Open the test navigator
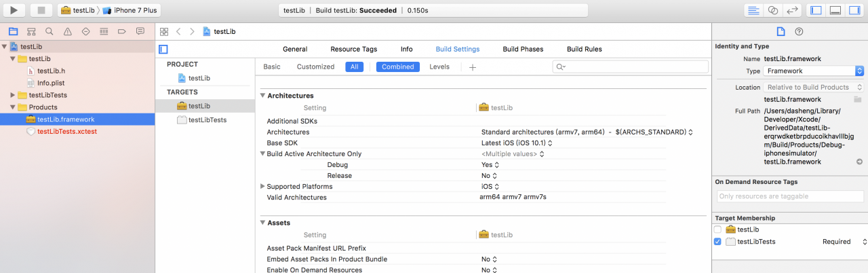The height and width of the screenshot is (273, 868). point(85,31)
